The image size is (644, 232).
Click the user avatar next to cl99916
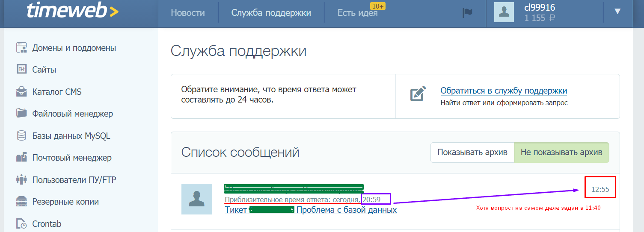[504, 12]
